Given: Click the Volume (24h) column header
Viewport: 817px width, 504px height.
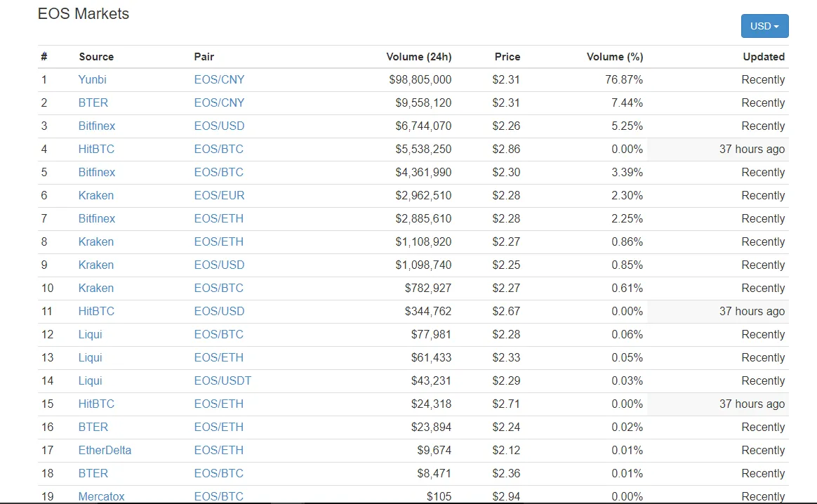Looking at the screenshot, I should point(419,57).
